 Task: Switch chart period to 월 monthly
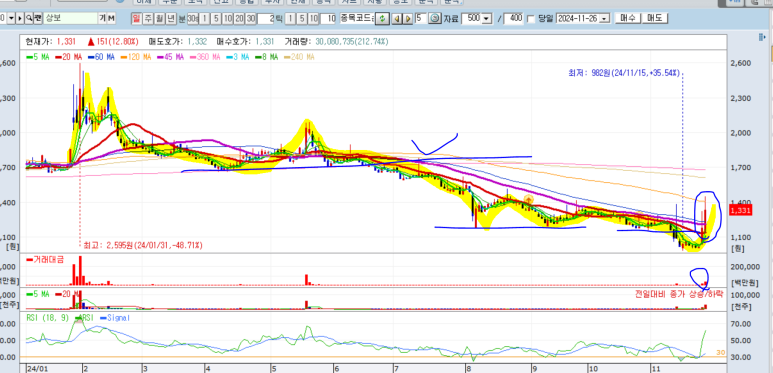(x=159, y=18)
